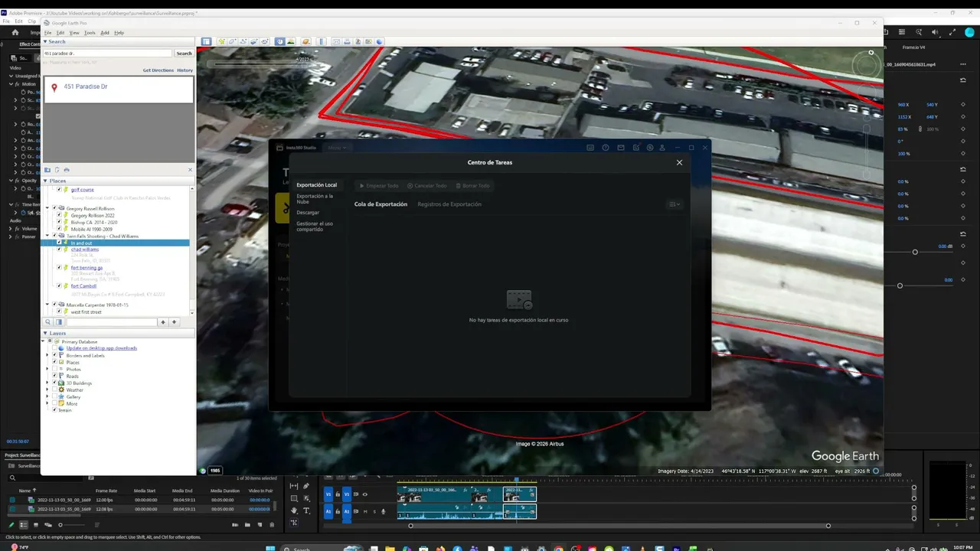Open the Google Earth Tools menu
The image size is (980, 551).
pyautogui.click(x=90, y=33)
